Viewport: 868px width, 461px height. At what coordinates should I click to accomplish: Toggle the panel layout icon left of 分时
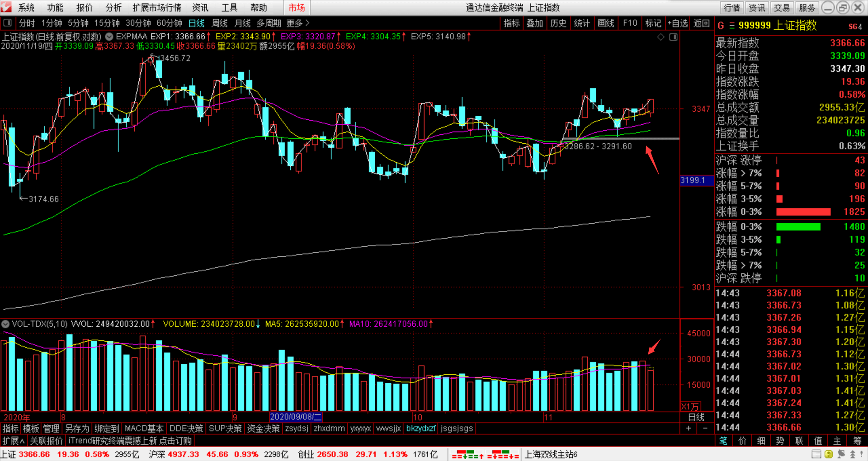(7, 23)
